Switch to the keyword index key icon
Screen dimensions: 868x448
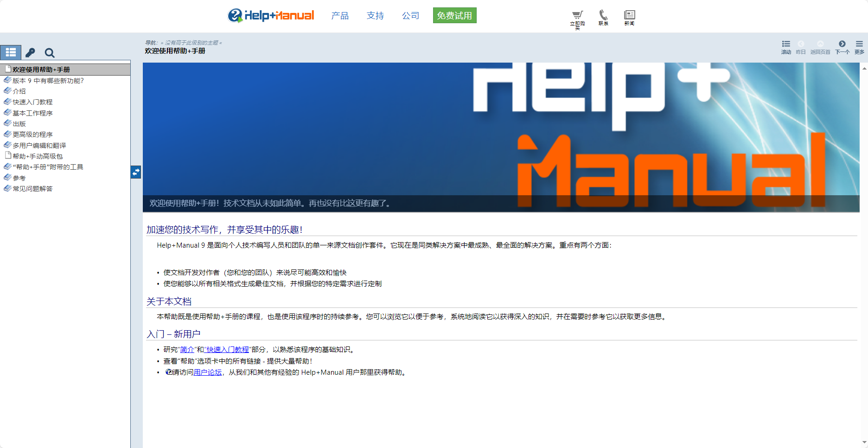[30, 52]
